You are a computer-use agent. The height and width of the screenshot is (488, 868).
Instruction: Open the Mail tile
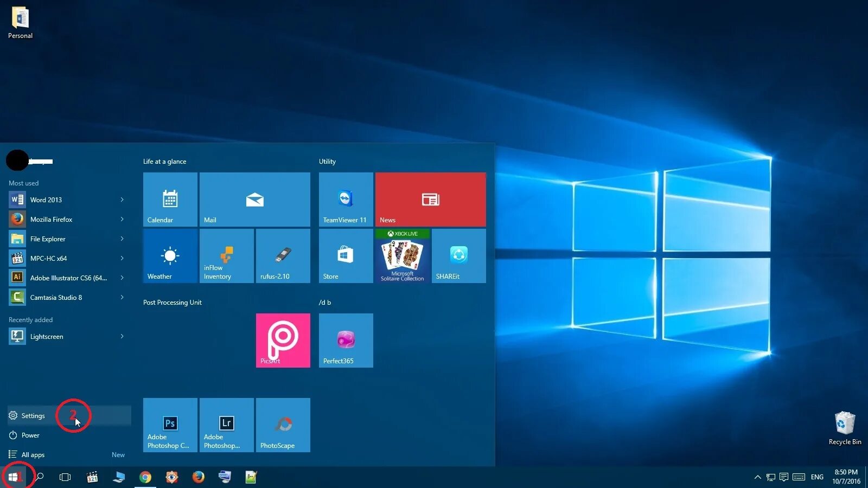(x=255, y=200)
